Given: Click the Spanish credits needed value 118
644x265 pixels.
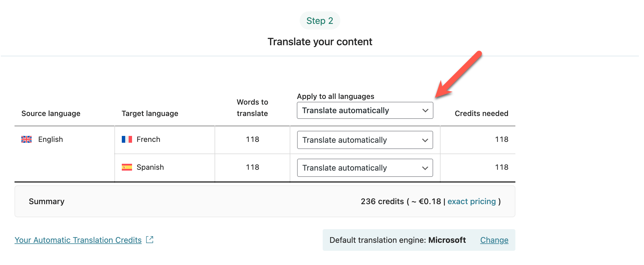Looking at the screenshot, I should tap(502, 167).
